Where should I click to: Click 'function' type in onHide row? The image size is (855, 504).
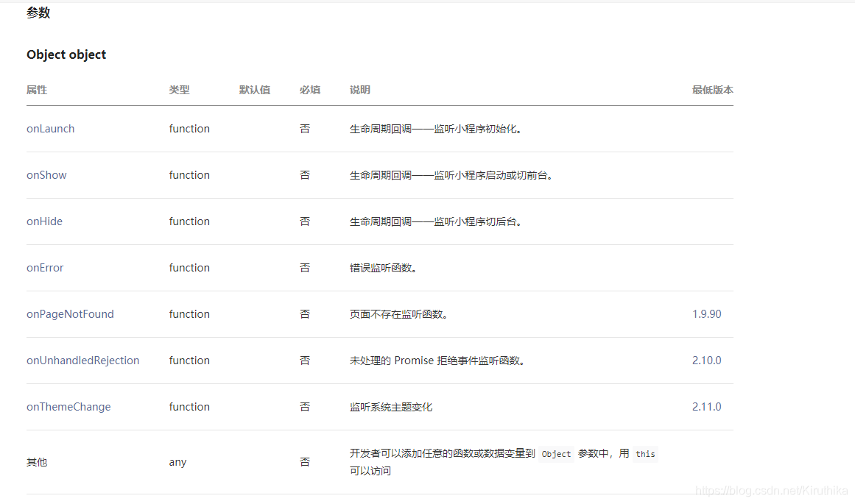[189, 221]
